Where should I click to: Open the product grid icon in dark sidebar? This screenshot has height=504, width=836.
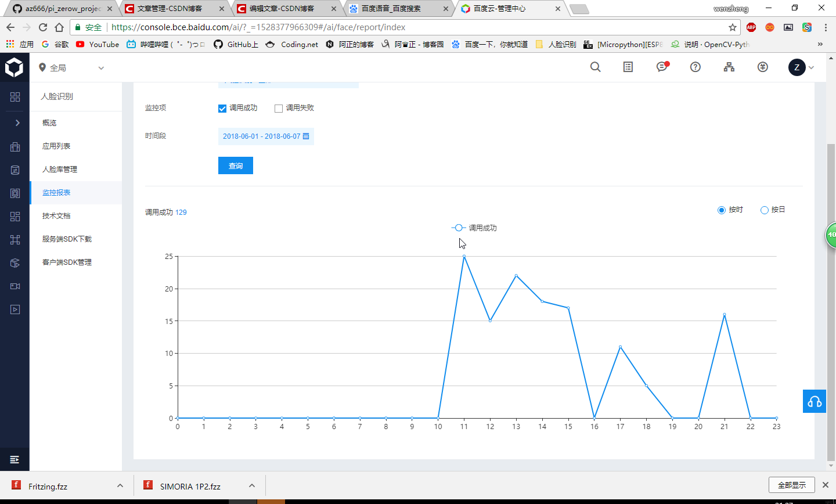coord(15,97)
